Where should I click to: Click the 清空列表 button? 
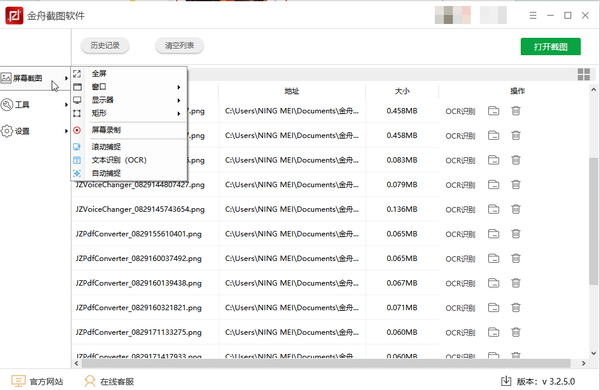coord(179,46)
